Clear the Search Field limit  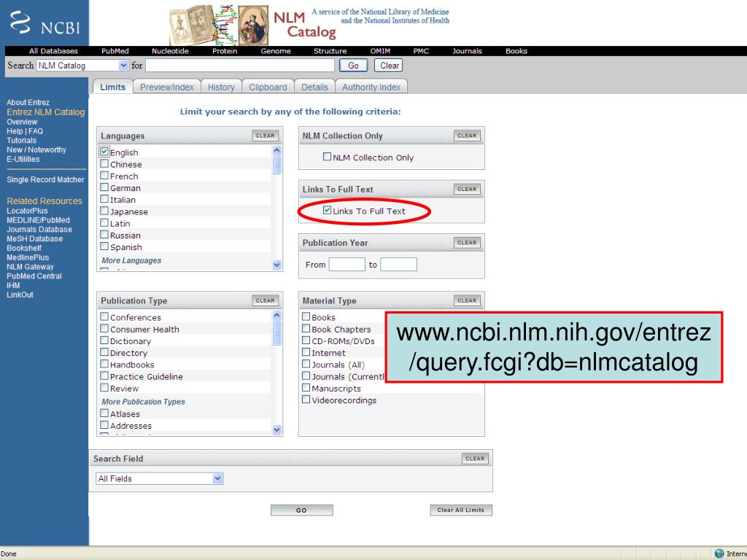(475, 458)
